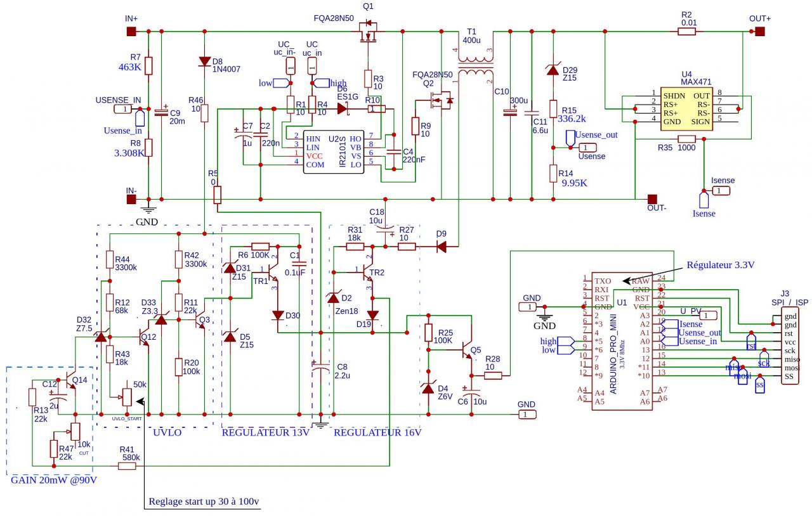Select capacitor C4 220nF
The height and width of the screenshot is (516, 812).
click(x=395, y=152)
